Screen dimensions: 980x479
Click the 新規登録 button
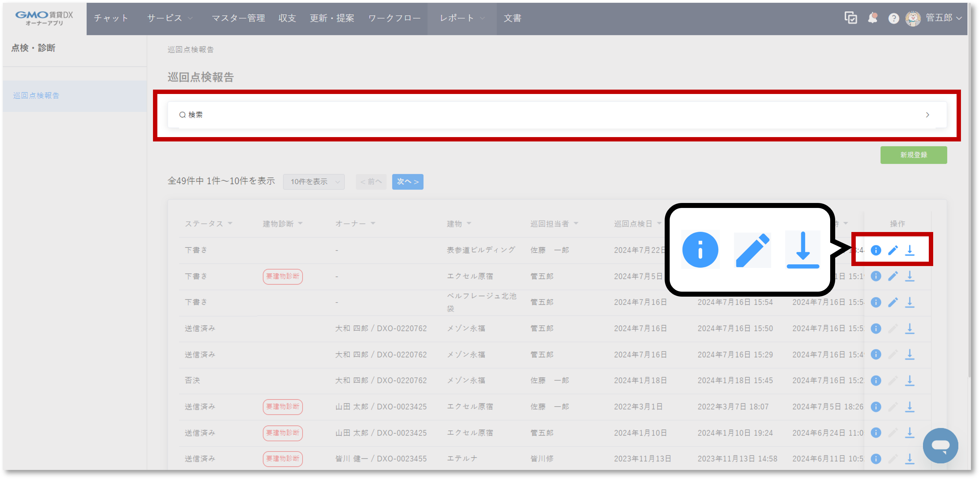coord(914,155)
